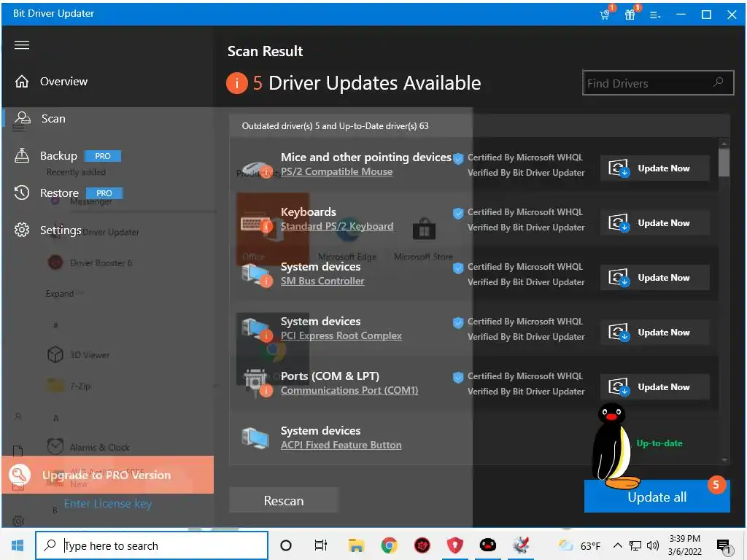Click the Rescan button
This screenshot has width=747, height=560.
click(284, 500)
